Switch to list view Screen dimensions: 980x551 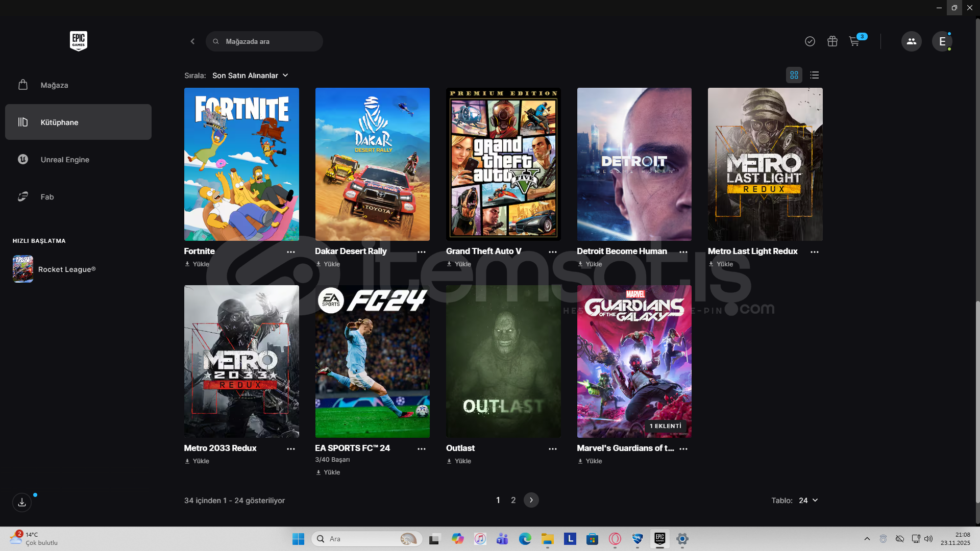[x=815, y=75]
